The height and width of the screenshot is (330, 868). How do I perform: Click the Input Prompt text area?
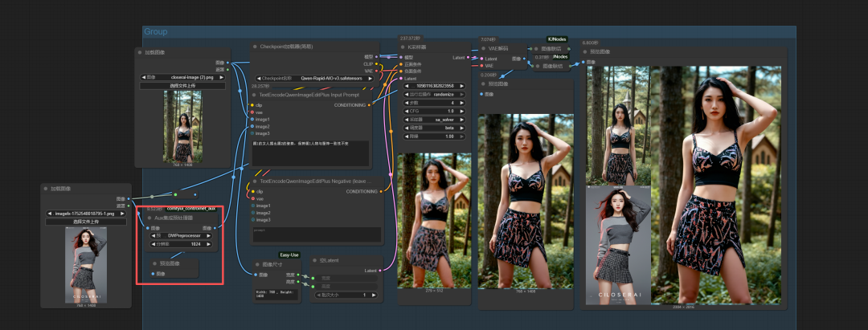click(x=310, y=153)
